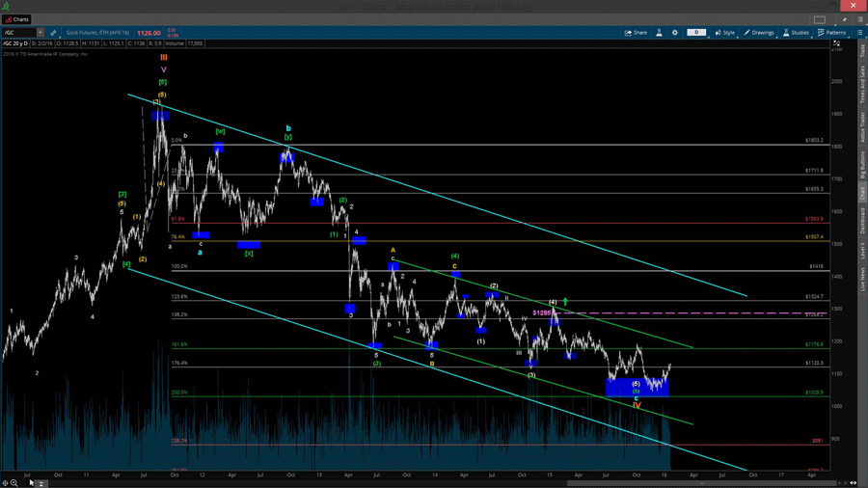Click the list menu icon at toolbar end
Image resolution: width=868 pixels, height=488 pixels.
pyautogui.click(x=860, y=33)
